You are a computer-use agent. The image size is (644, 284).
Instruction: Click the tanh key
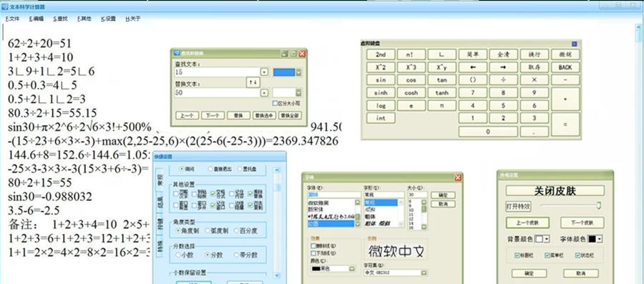click(442, 93)
